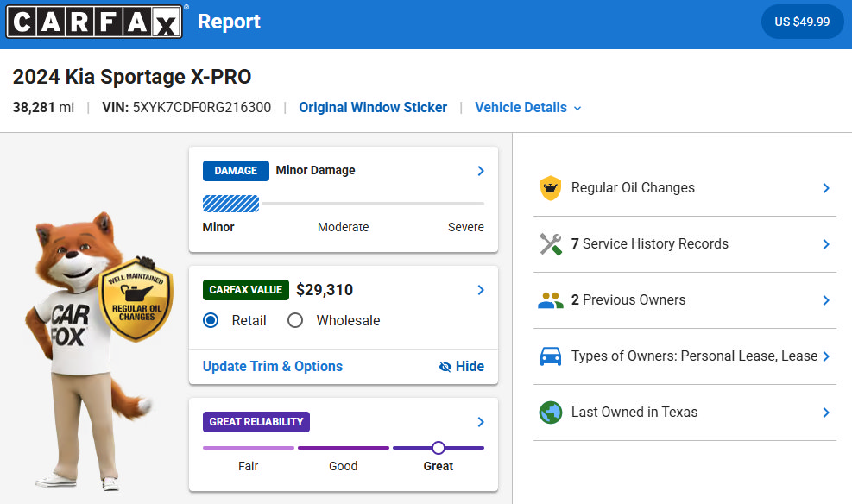Click the purple GREAT RELIABILITY badge
This screenshot has width=852, height=504.
(x=256, y=422)
